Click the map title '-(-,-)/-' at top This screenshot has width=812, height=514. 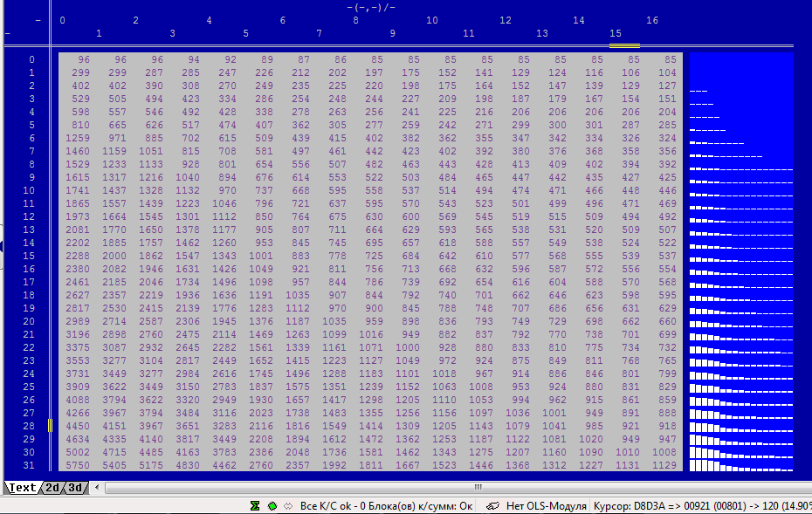371,7
